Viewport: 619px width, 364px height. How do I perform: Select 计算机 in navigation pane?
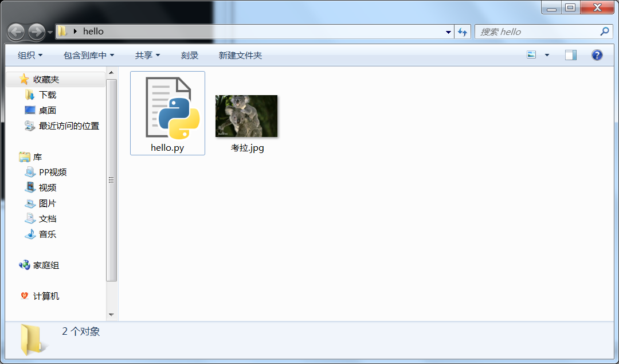point(46,296)
